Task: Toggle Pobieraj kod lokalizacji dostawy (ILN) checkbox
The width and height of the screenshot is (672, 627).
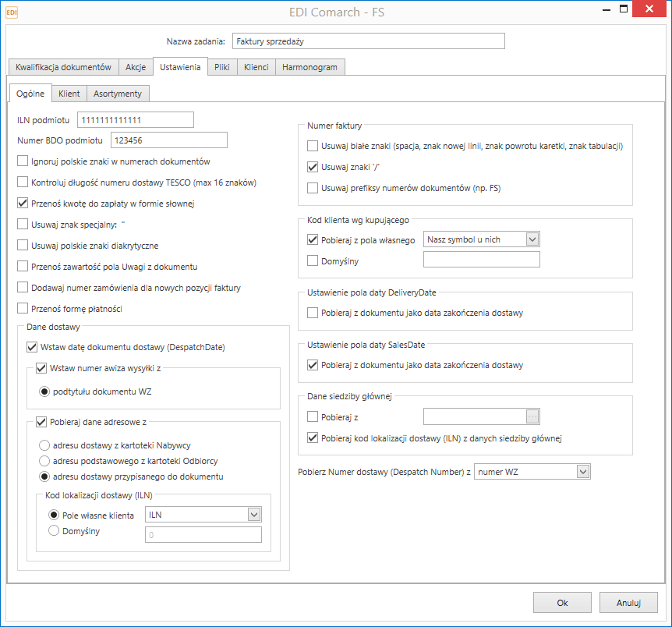Action: [x=313, y=437]
